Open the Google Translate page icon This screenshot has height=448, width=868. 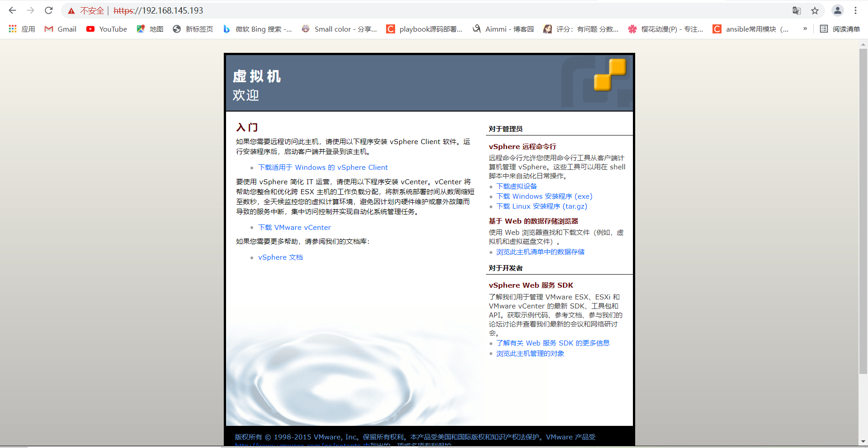pos(797,10)
